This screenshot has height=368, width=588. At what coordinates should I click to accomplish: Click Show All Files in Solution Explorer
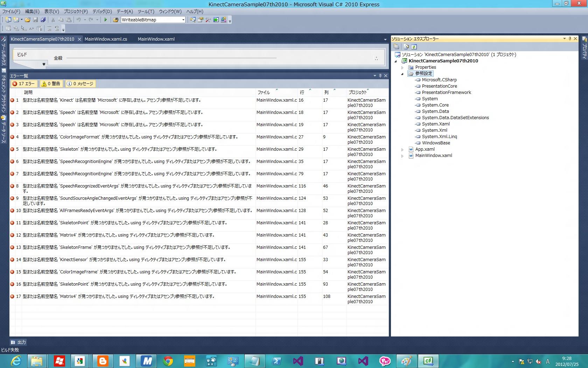point(406,47)
